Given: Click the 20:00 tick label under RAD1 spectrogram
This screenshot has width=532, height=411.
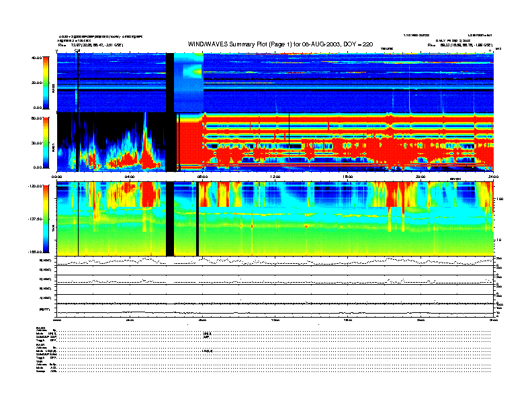Looking at the screenshot, I should tap(420, 177).
